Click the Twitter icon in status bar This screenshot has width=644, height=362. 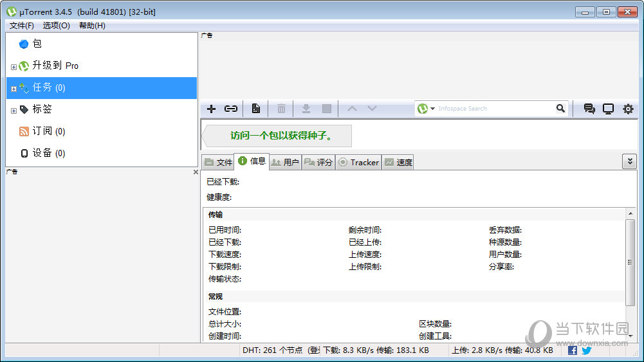coord(587,350)
